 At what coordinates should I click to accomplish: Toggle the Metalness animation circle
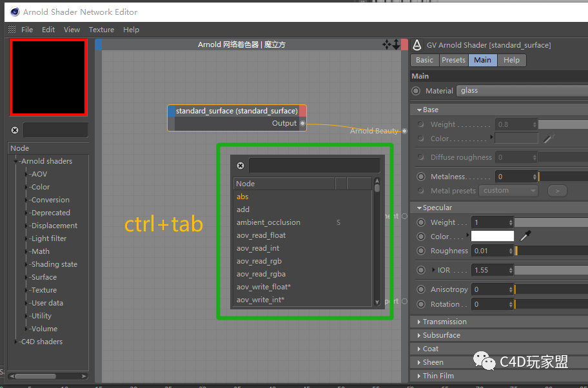click(421, 177)
